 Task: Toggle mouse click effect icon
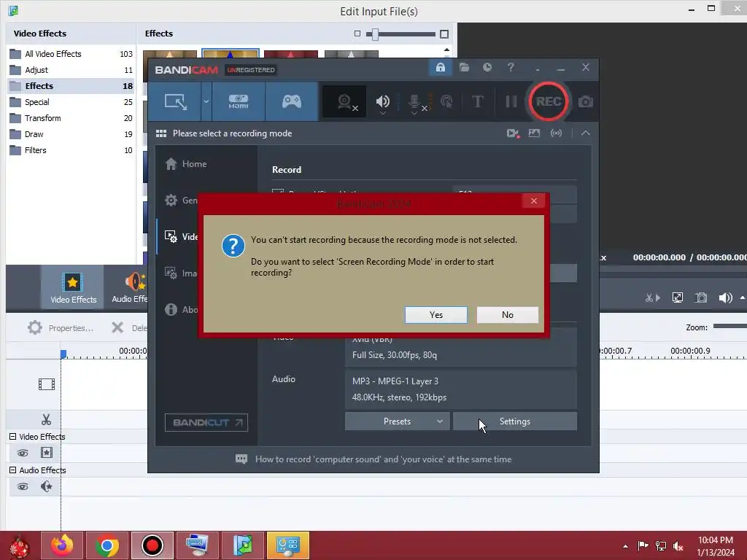[x=446, y=101]
